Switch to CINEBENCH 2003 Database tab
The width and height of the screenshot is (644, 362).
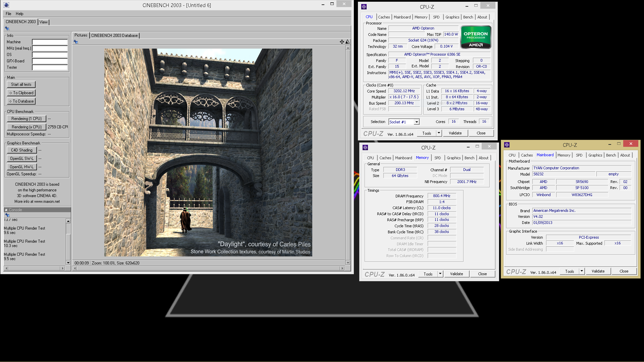click(x=114, y=36)
